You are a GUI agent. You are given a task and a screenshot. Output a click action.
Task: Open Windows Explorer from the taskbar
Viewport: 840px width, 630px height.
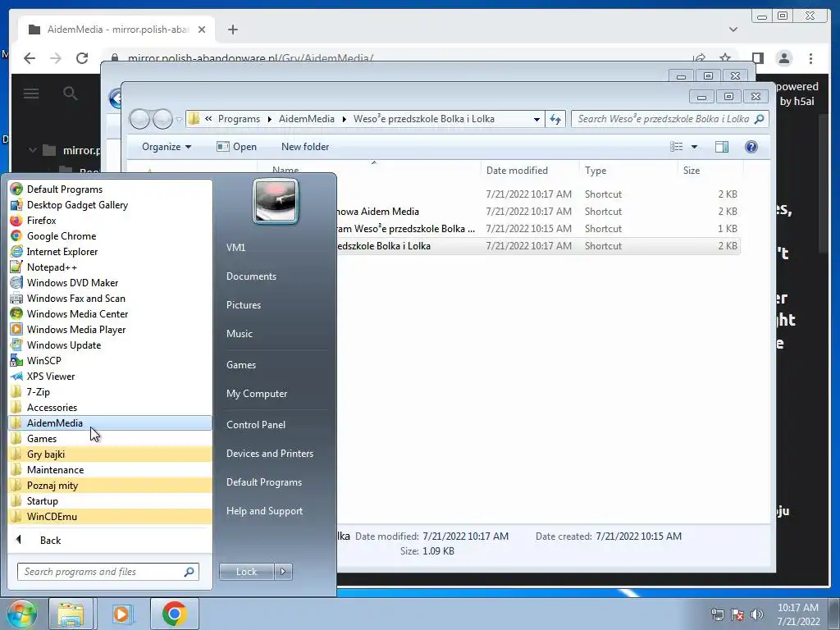71,614
